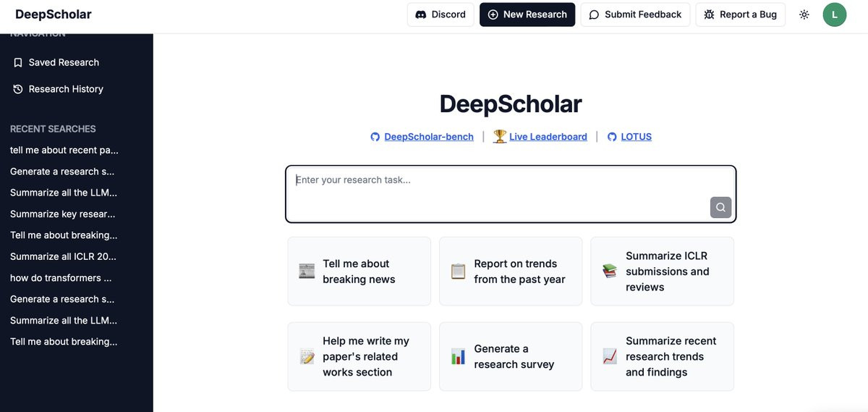Focus the research task input field
The image size is (868, 412).
click(511, 194)
